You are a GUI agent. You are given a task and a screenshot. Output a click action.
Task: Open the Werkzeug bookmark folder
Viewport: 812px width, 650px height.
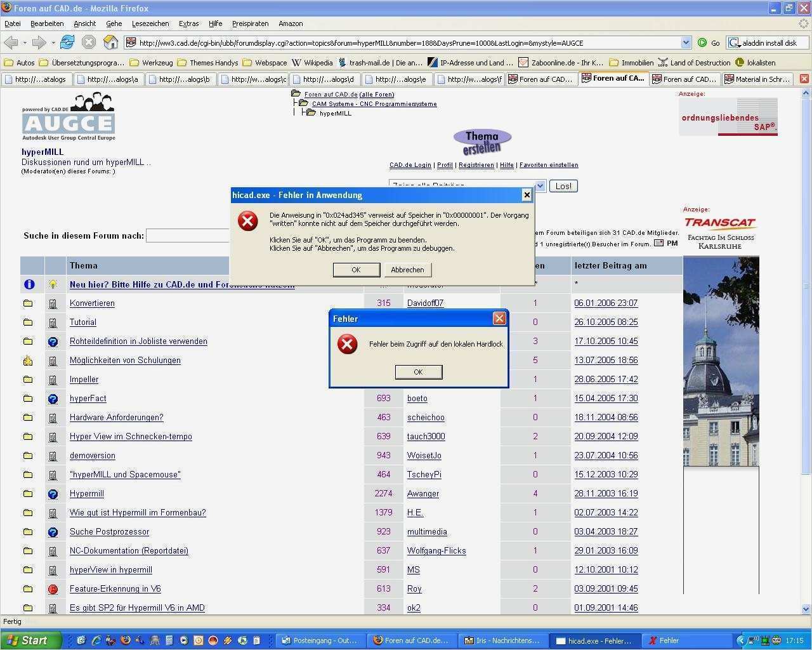click(151, 63)
